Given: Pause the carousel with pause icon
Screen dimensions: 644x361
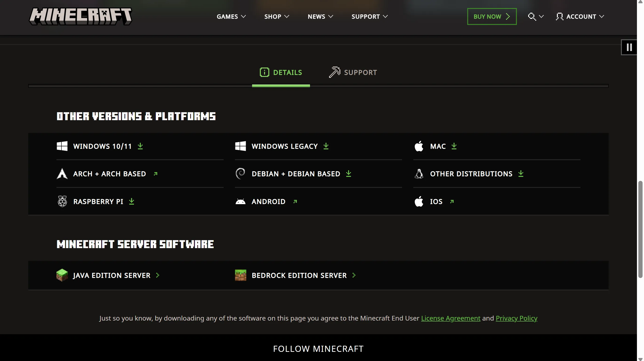Looking at the screenshot, I should 629,47.
